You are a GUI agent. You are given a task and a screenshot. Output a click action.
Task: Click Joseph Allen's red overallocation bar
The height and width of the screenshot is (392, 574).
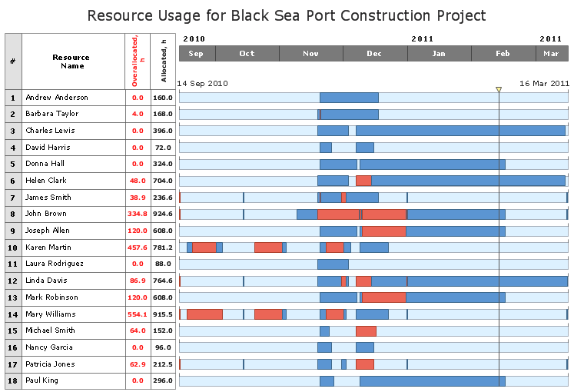(x=384, y=231)
